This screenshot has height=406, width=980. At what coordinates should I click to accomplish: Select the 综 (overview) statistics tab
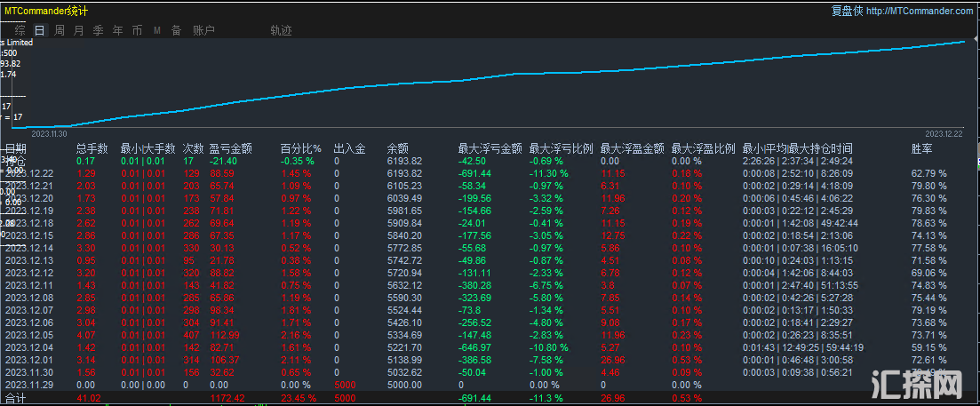(20, 30)
